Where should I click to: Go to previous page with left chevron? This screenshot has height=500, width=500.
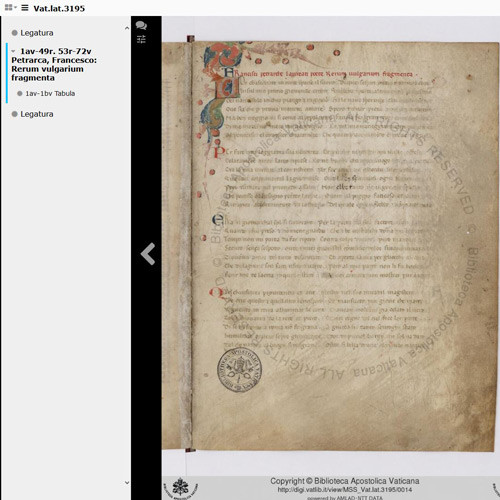(148, 254)
